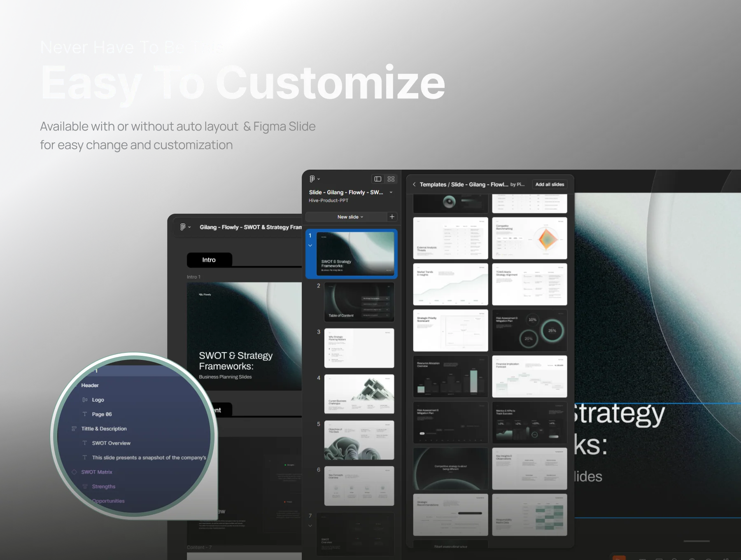The image size is (741, 560).
Task: Pick Resource Allocation Overview template slide
Action: (450, 376)
